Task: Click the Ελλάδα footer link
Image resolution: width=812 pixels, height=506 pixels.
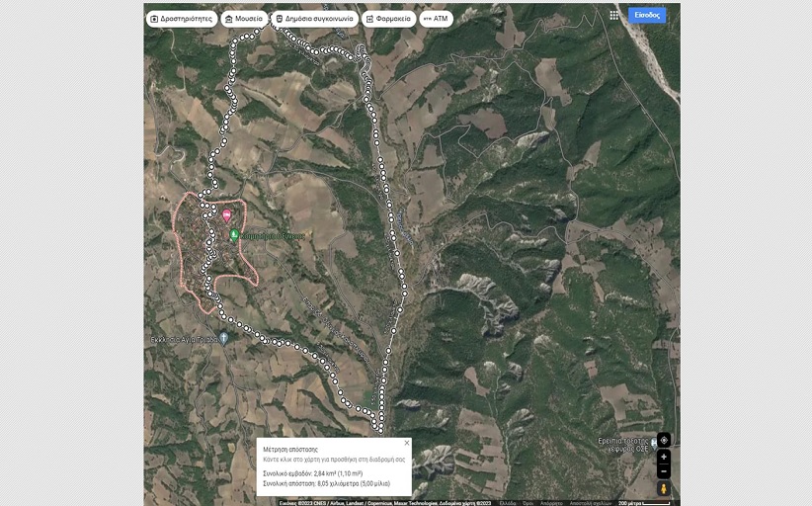Action: click(509, 503)
